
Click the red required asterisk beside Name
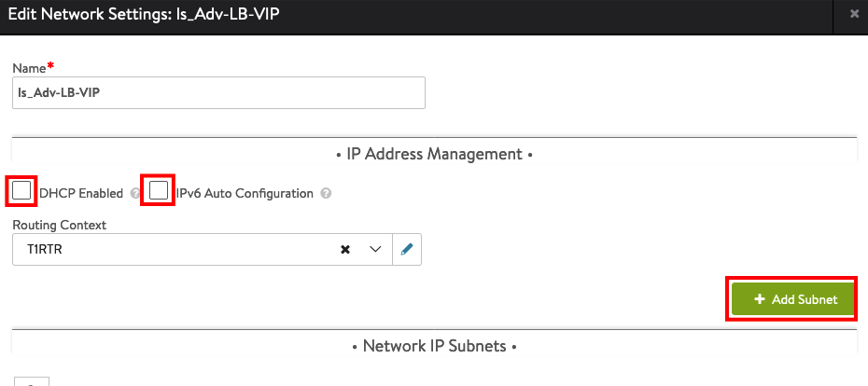[x=51, y=66]
